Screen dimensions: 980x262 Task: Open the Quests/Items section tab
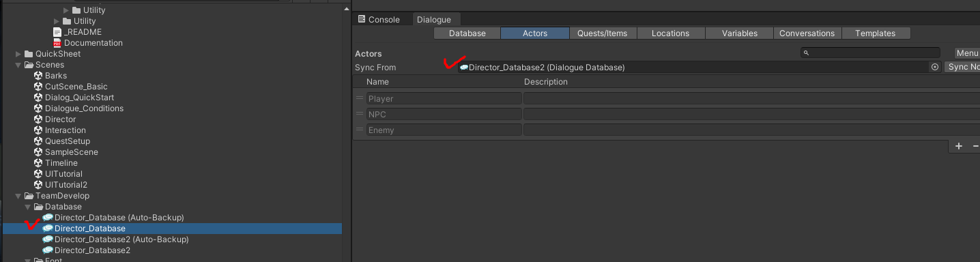click(603, 33)
